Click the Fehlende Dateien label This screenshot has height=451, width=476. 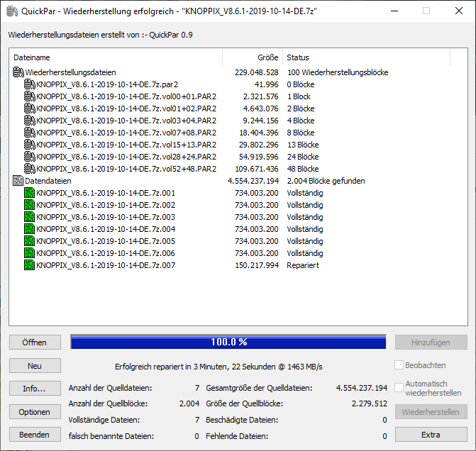pyautogui.click(x=237, y=436)
